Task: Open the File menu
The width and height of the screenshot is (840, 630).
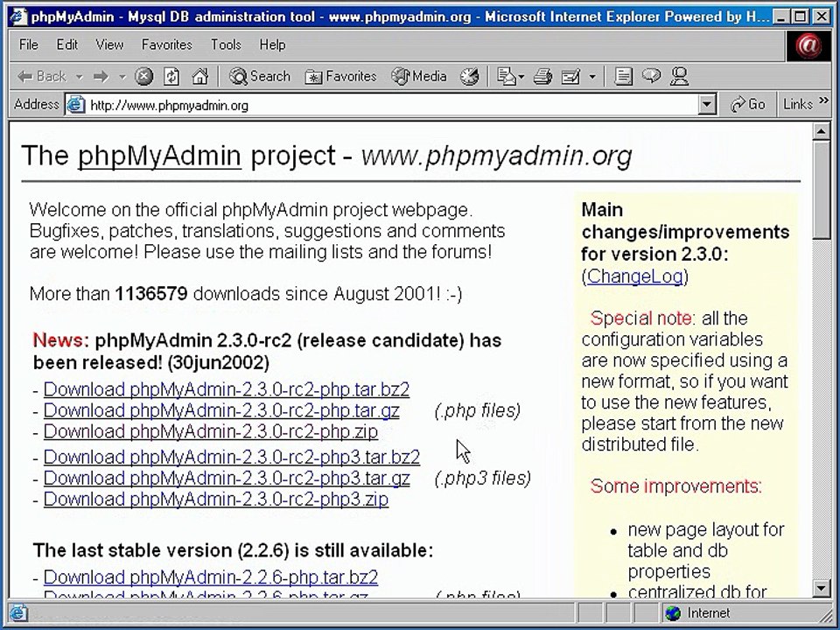Action: 28,45
